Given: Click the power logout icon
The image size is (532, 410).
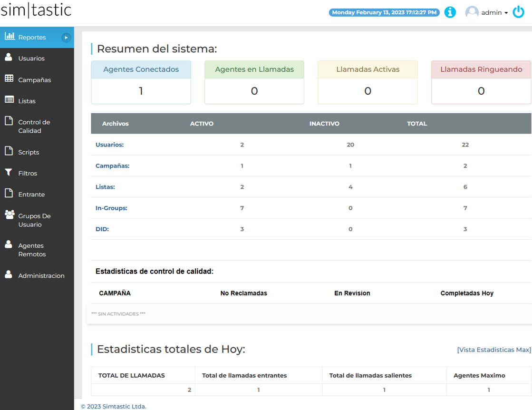Looking at the screenshot, I should (518, 12).
